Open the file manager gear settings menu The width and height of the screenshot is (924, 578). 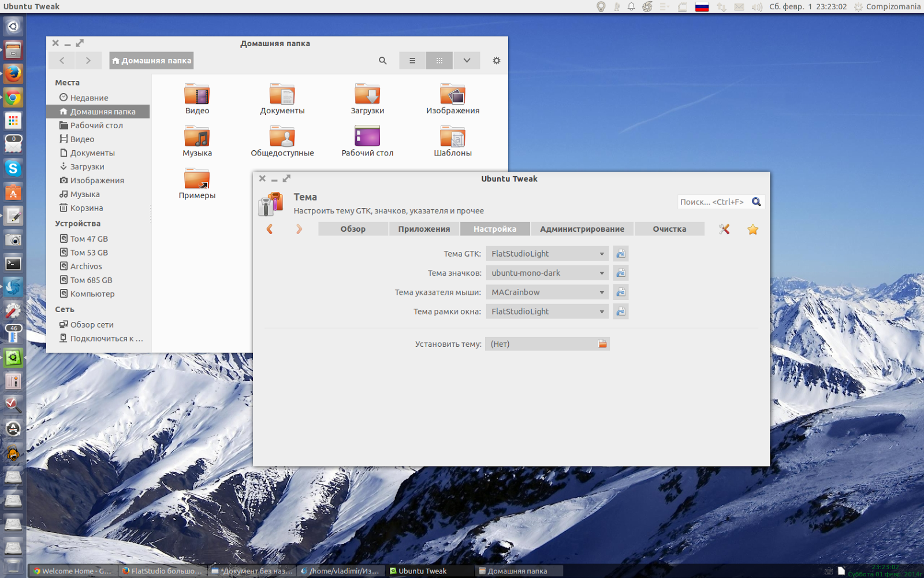pyautogui.click(x=496, y=61)
